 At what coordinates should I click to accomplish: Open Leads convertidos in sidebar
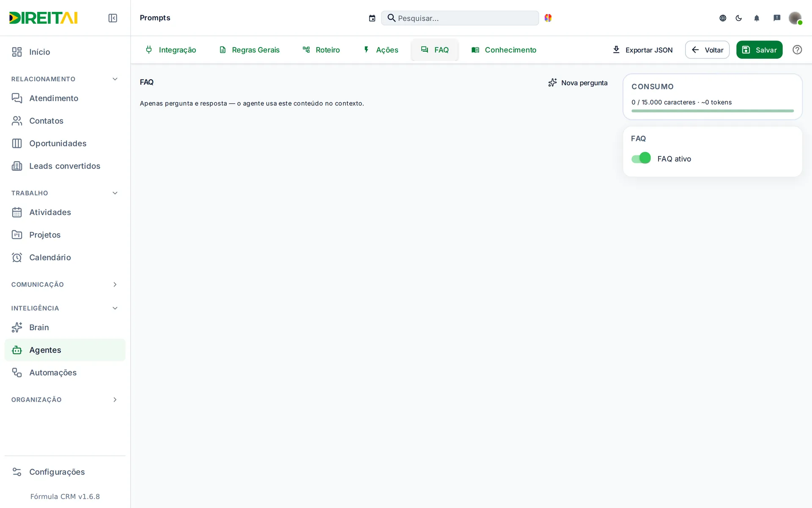click(65, 166)
